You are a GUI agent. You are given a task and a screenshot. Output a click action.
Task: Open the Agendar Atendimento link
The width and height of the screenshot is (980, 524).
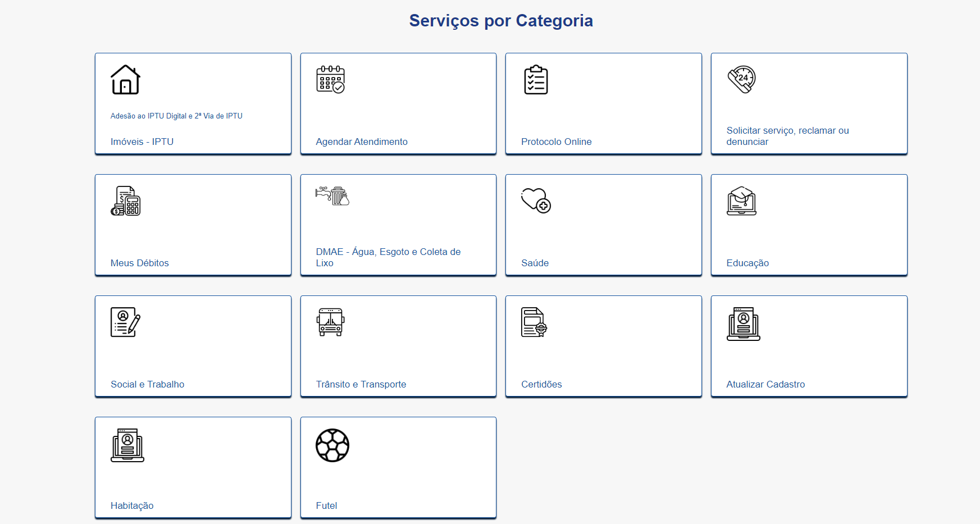point(362,142)
